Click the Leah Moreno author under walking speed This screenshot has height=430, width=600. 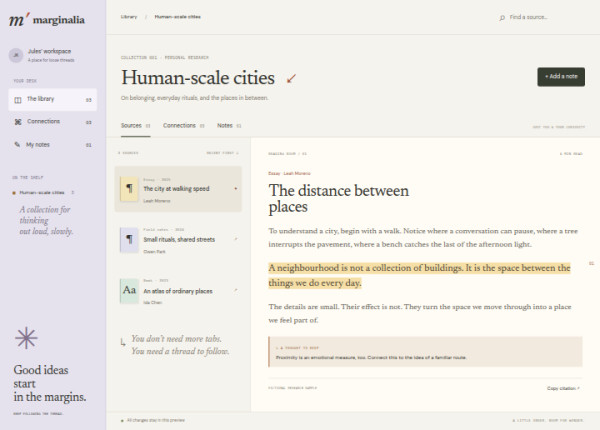[157, 201]
